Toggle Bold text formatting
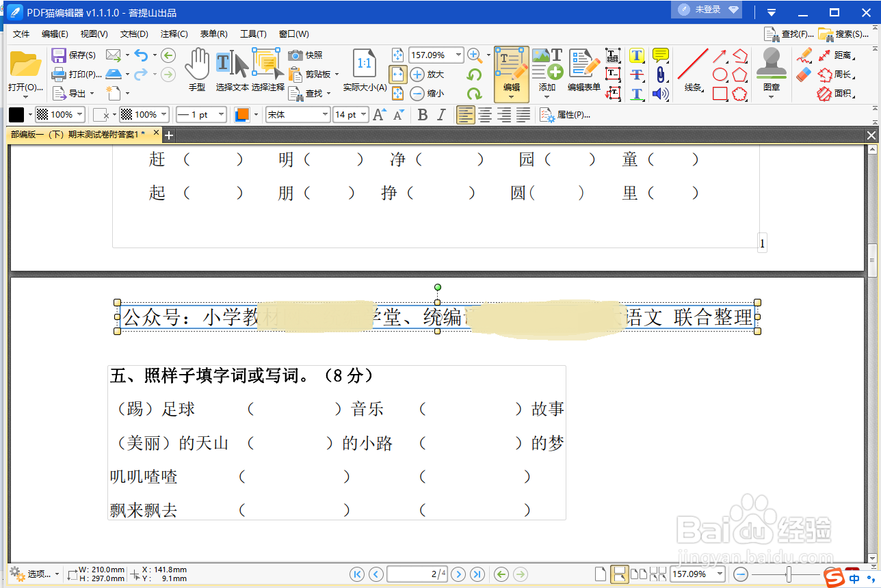 click(x=423, y=115)
